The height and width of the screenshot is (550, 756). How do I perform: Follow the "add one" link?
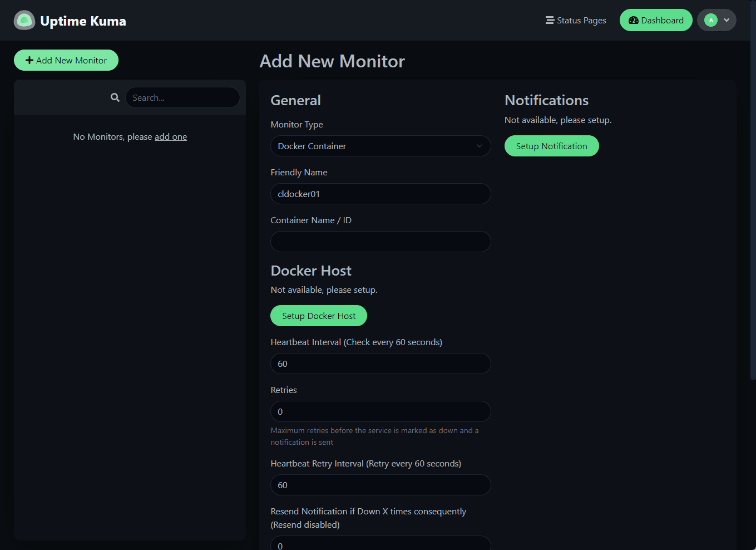coord(171,136)
